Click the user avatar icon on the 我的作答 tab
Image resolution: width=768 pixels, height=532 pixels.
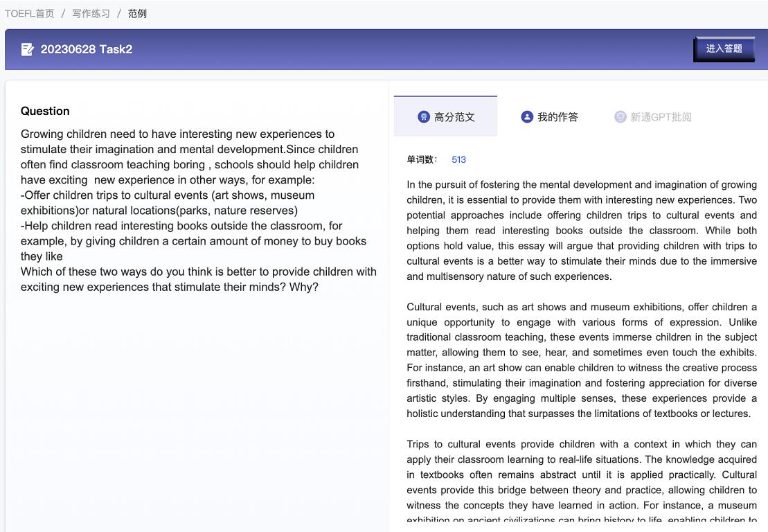pos(527,116)
